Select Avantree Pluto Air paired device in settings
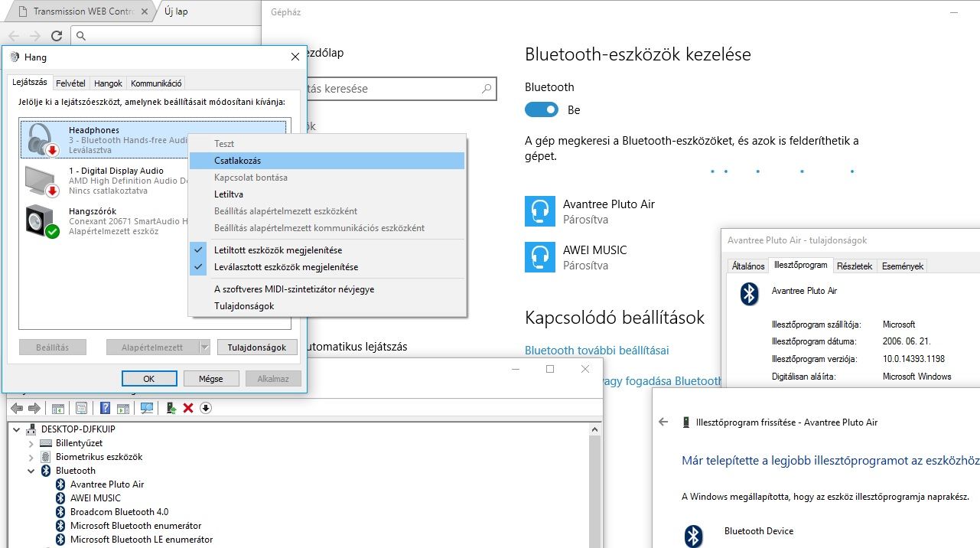980x548 pixels. pos(609,212)
